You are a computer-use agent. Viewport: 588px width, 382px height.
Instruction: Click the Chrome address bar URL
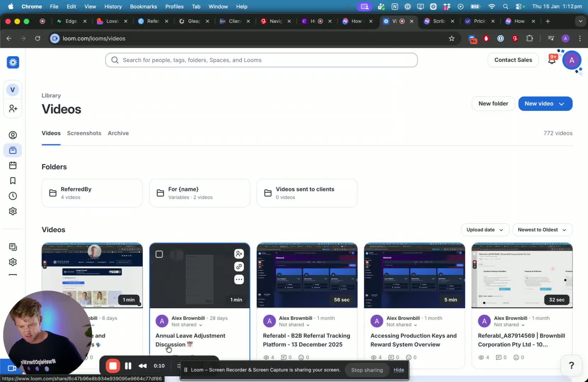pos(94,38)
